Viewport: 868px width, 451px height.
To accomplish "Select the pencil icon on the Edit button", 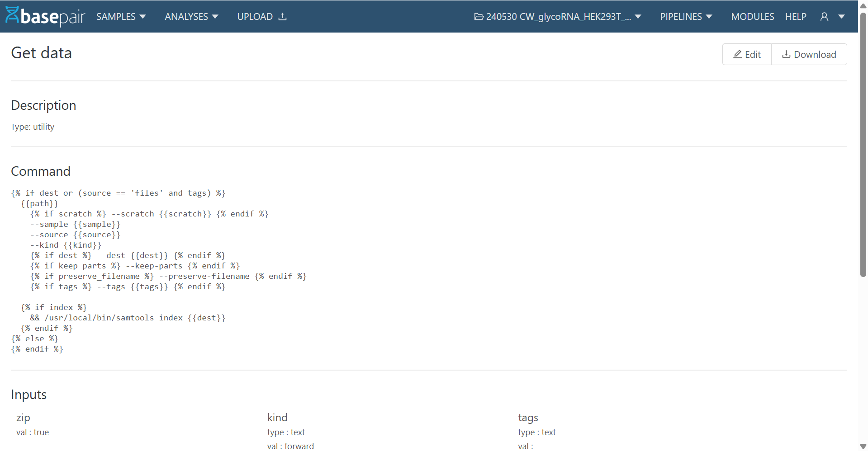I will 737,54.
